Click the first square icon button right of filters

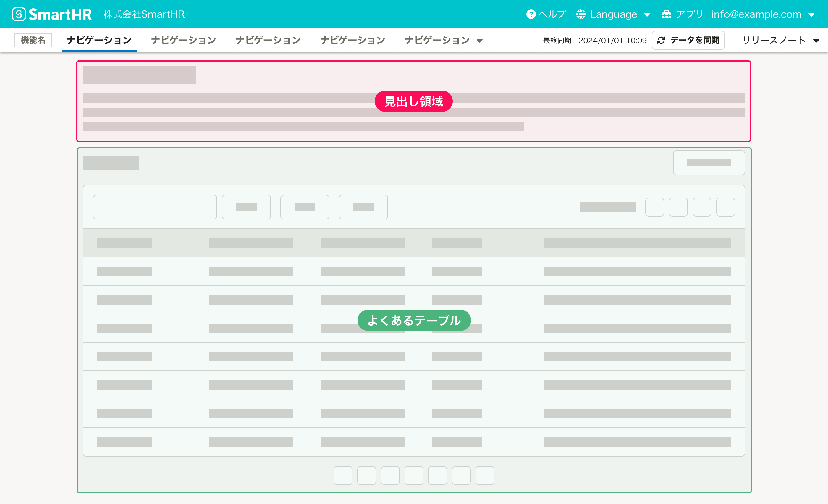[654, 207]
